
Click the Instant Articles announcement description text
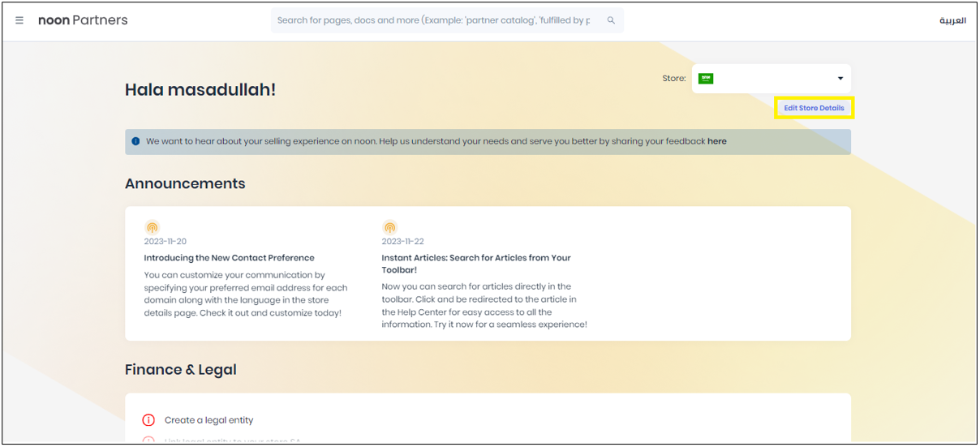coord(484,305)
